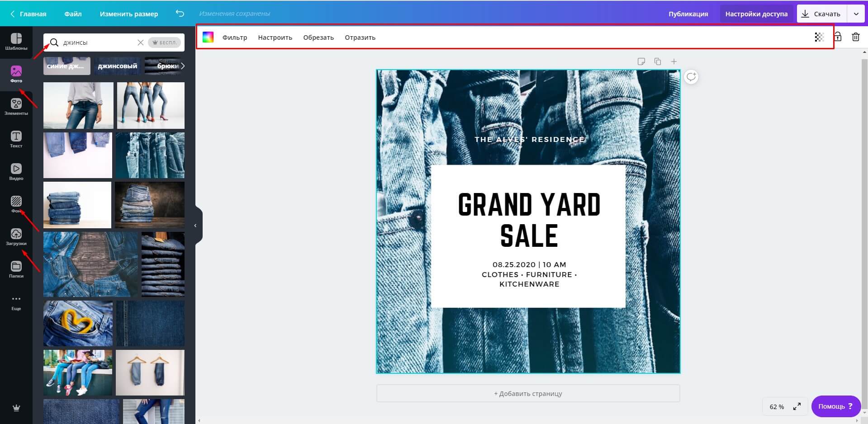The height and width of the screenshot is (424, 868).
Task: Select the синие дж... tag
Action: click(x=67, y=66)
